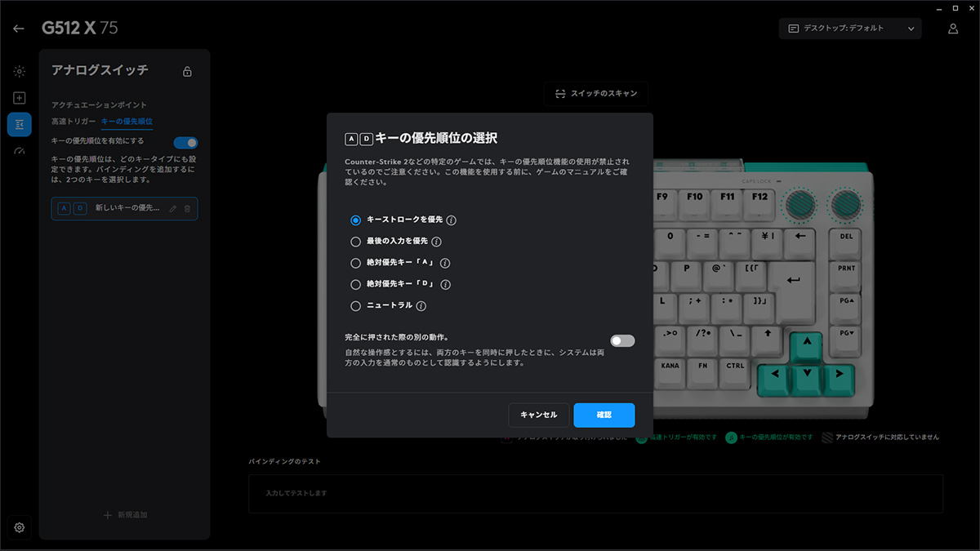980x551 pixels.
Task: Go back with the arrow icon
Action: pos(19,29)
